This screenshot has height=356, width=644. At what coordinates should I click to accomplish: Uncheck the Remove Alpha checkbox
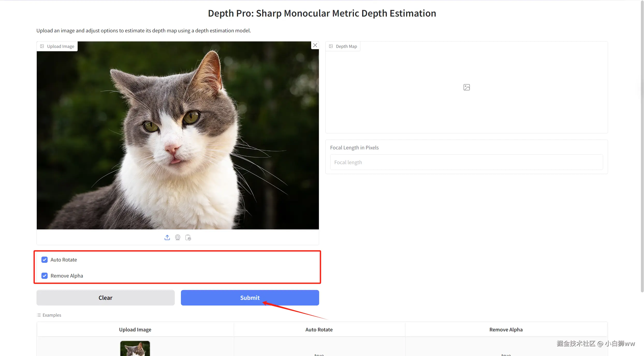45,276
